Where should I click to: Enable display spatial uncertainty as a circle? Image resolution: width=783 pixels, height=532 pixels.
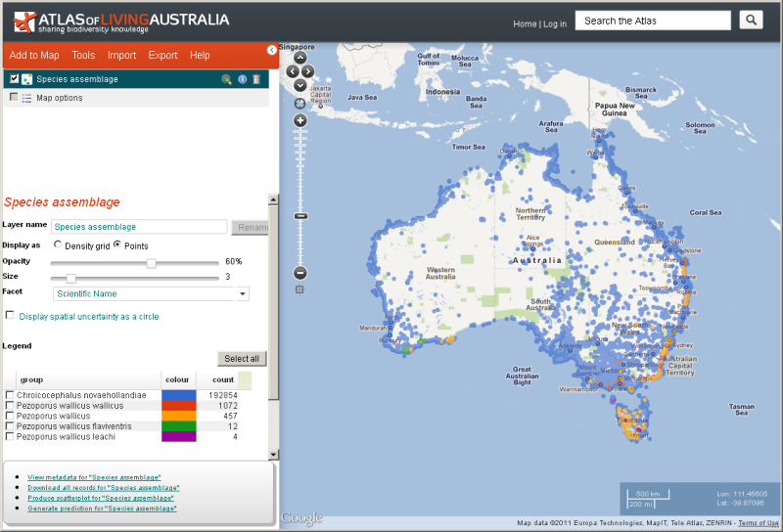[10, 316]
